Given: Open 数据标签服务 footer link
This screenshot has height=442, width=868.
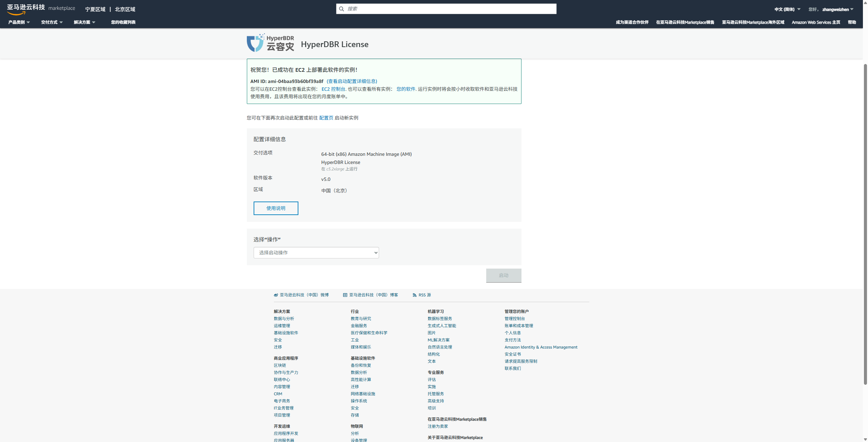Looking at the screenshot, I should (x=440, y=319).
